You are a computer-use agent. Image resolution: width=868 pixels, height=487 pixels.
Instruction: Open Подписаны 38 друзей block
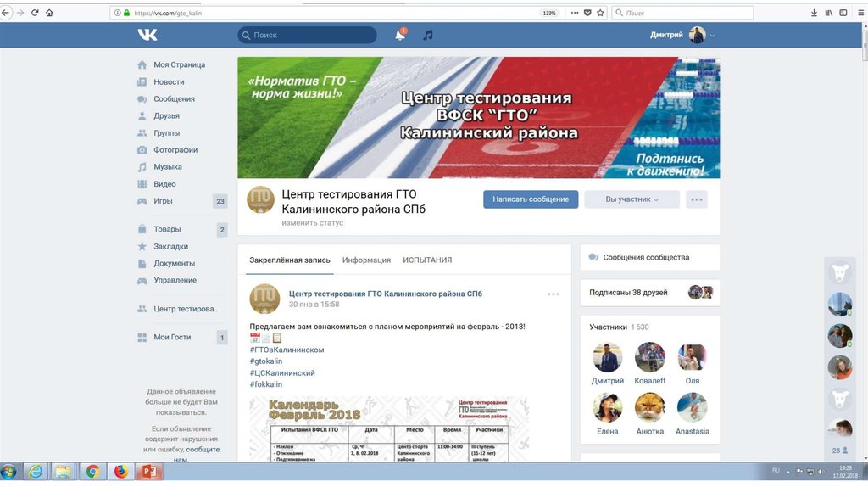[x=650, y=293]
